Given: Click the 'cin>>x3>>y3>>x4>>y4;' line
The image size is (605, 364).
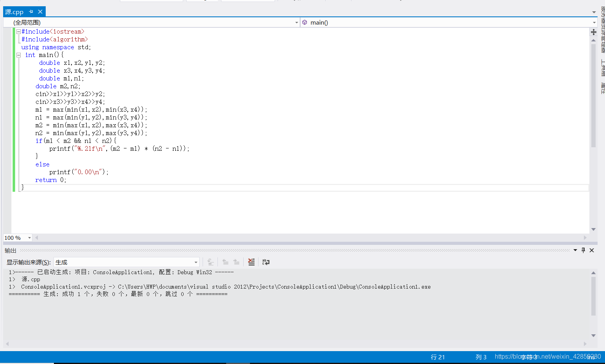Looking at the screenshot, I should [x=70, y=102].
